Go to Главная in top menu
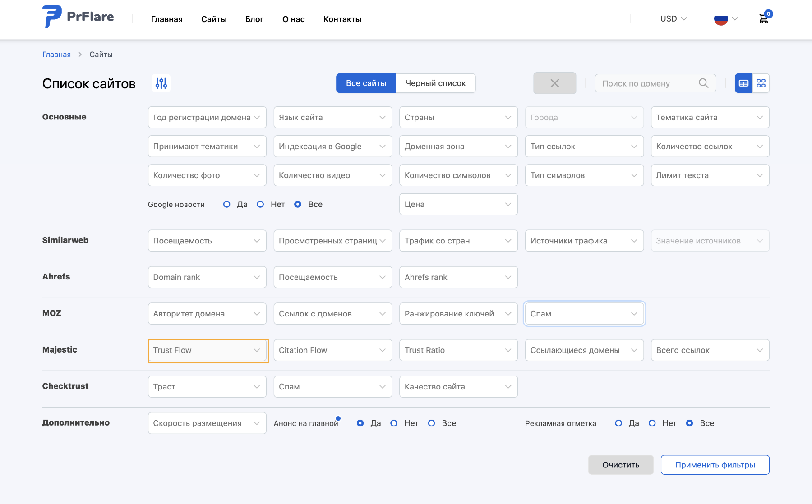812x504 pixels. coord(167,19)
